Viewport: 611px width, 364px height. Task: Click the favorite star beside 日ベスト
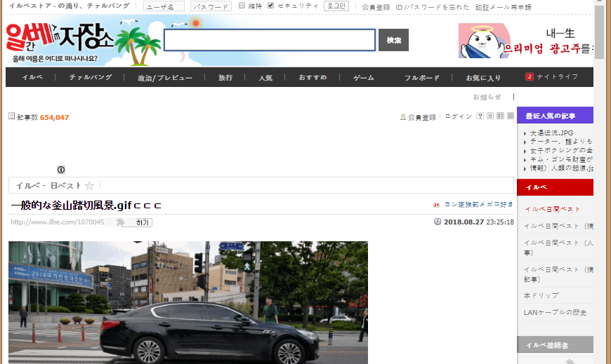(89, 186)
